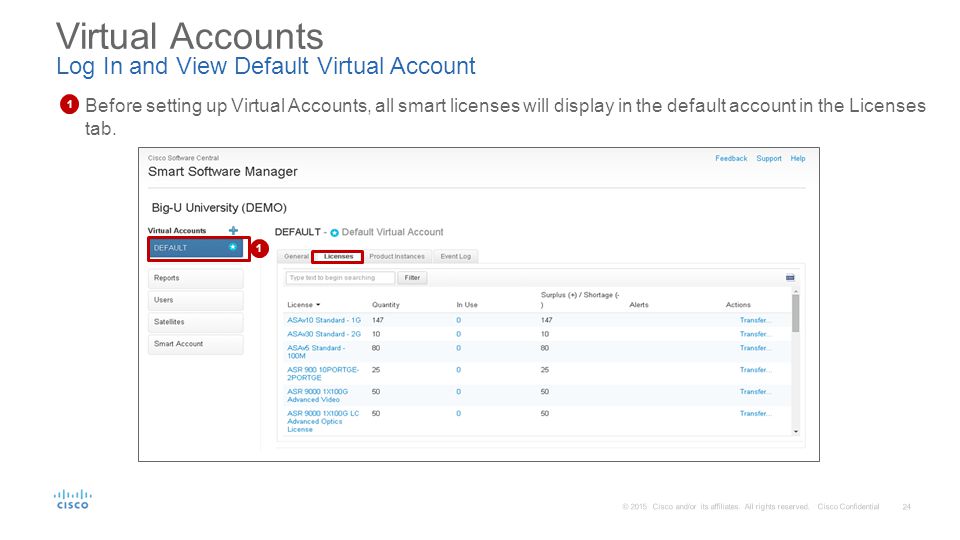This screenshot has width=960, height=540.
Task: Open Satellites in the sidebar
Action: 195,322
